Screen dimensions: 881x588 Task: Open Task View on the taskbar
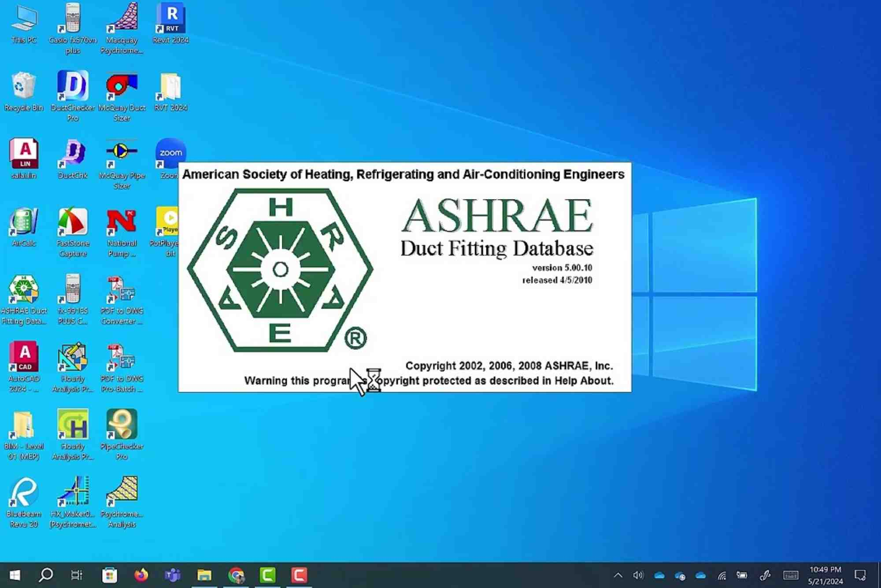click(x=77, y=575)
